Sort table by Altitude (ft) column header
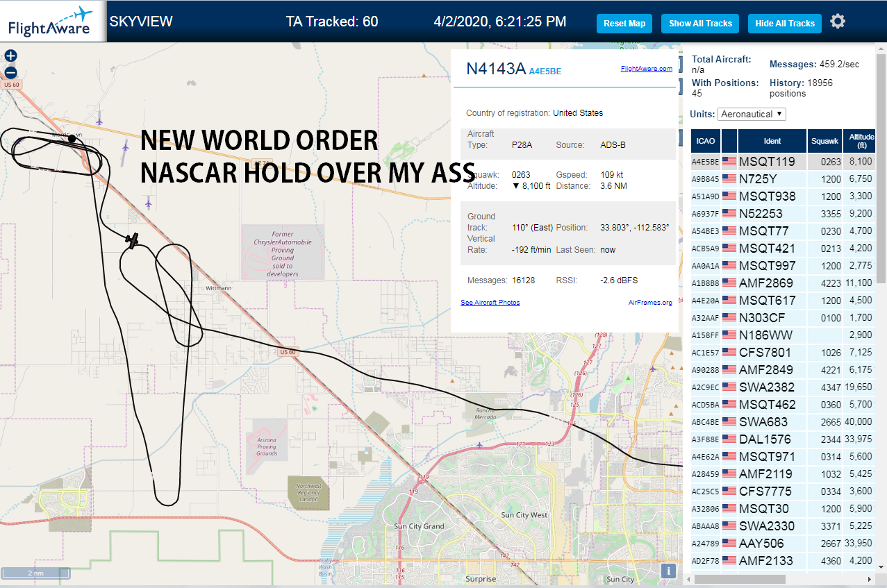Viewport: 887px width, 588px height. pos(860,141)
